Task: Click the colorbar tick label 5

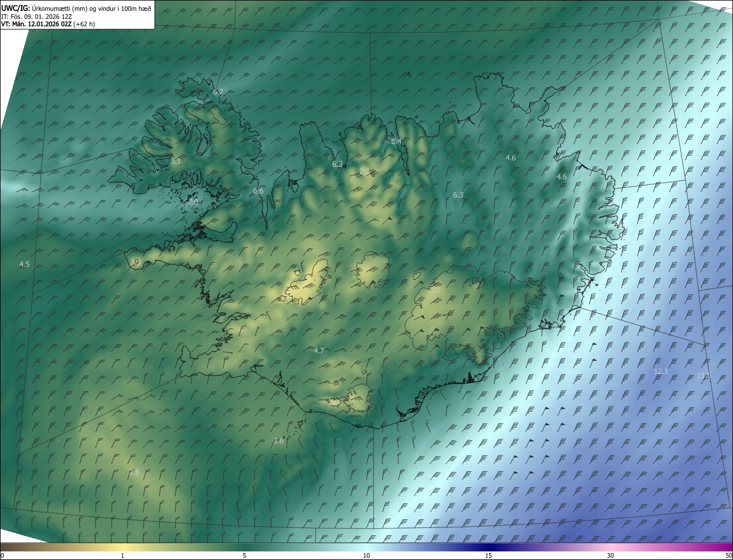Action: coord(245,555)
